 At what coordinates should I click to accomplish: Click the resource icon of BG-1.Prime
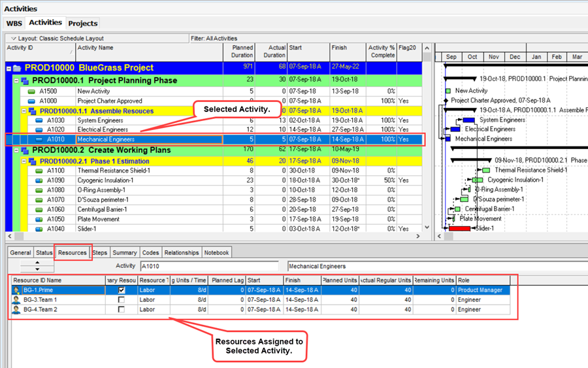tap(16, 290)
